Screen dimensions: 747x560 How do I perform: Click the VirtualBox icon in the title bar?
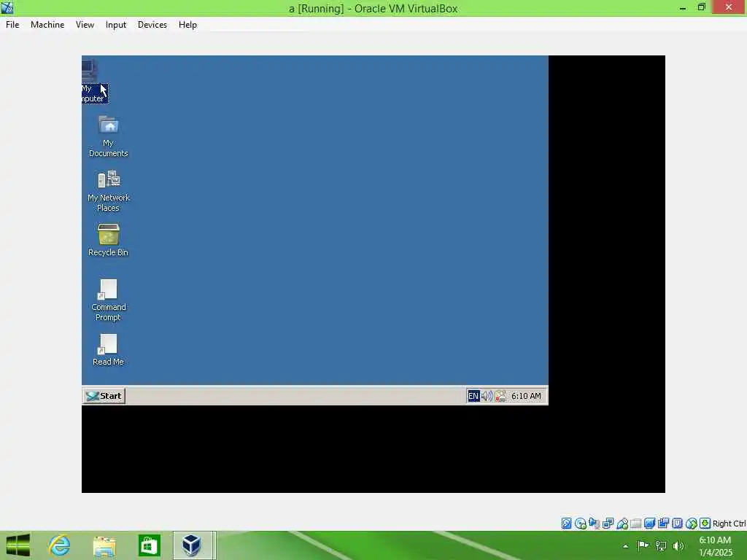7,7
